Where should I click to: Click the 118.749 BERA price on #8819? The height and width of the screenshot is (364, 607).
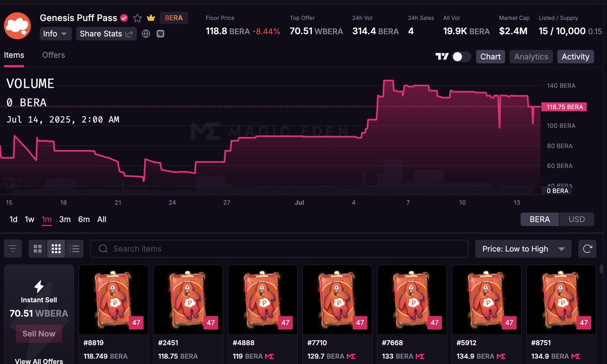105,356
